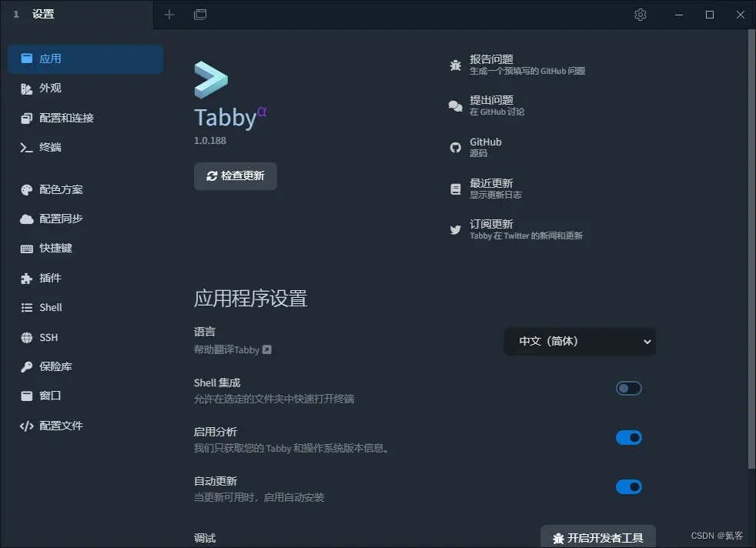Click the 终端 terminal prompt icon

point(26,148)
